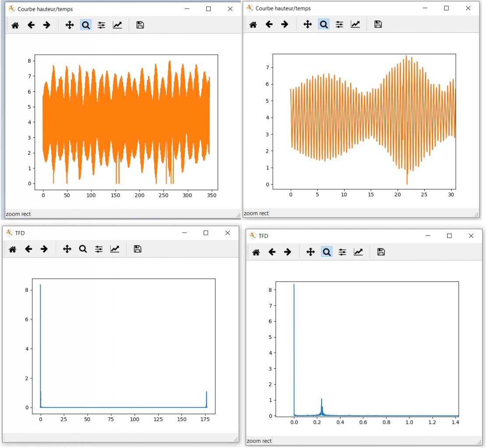The height and width of the screenshot is (448, 487).
Task: Toggle Zoom magnifier in top-left Courbe hauteur/temps window
Action: coord(86,25)
